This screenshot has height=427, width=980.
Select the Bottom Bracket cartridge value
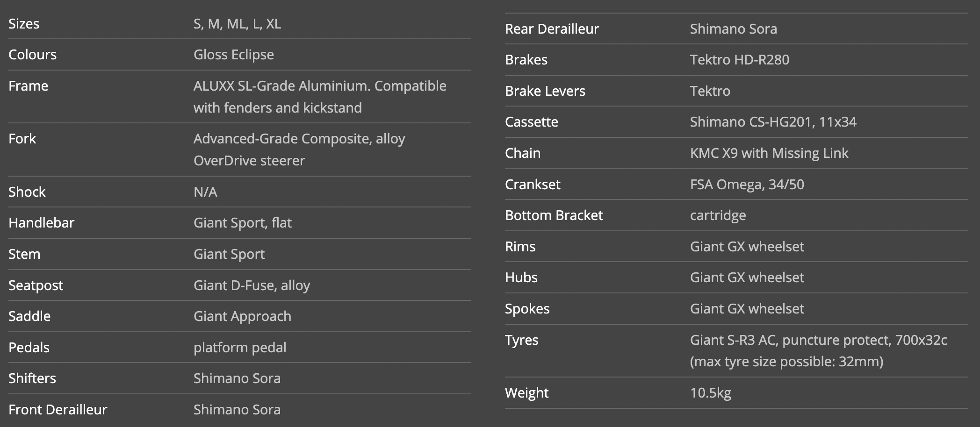click(x=718, y=215)
